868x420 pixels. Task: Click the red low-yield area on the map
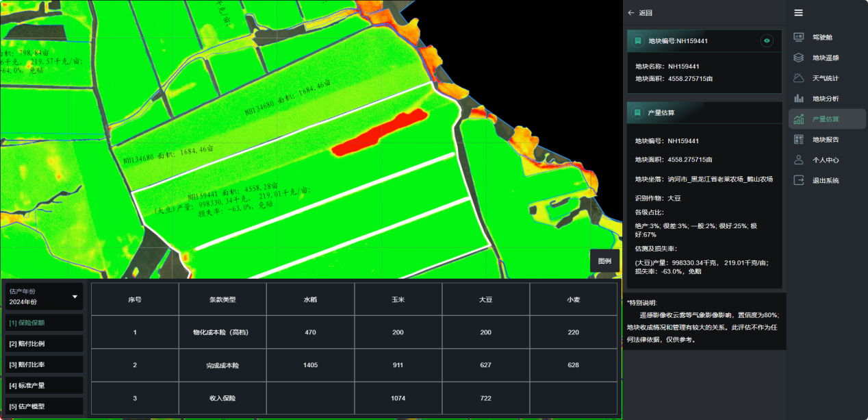379,132
